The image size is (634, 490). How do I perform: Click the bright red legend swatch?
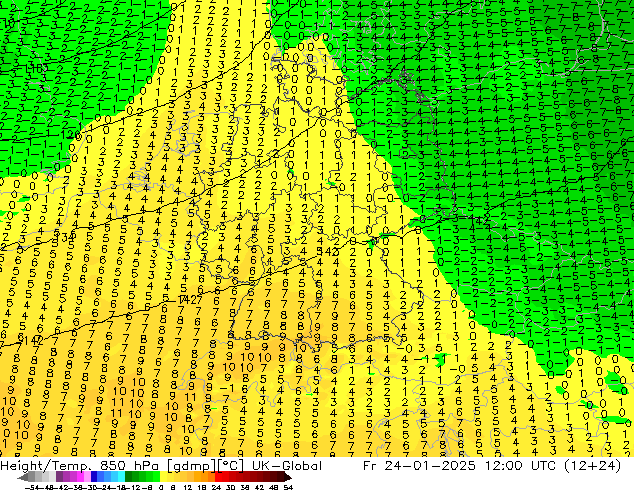click(218, 477)
